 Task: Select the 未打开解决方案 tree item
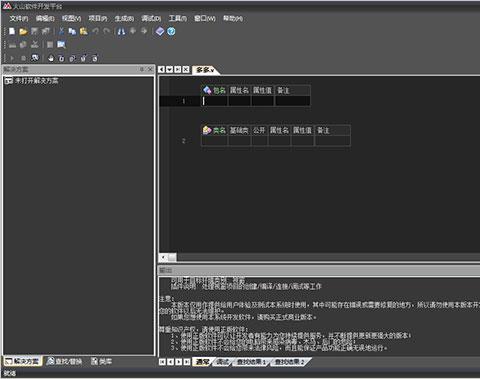coord(32,80)
